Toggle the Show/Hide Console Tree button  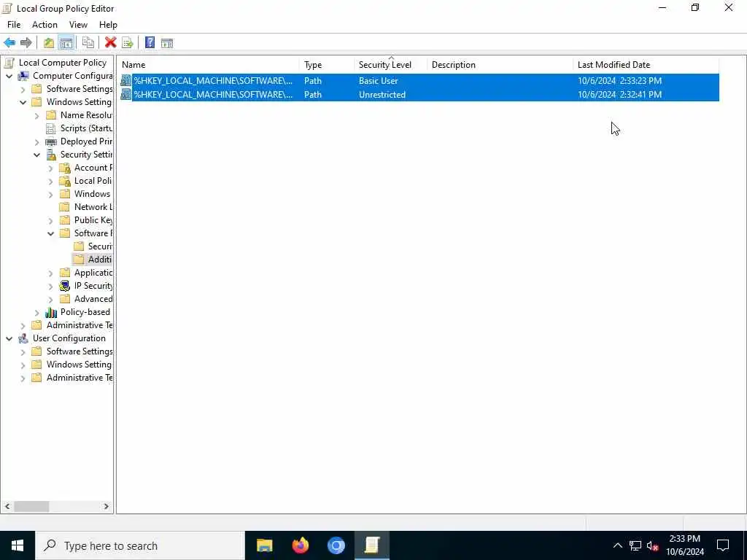click(x=66, y=43)
